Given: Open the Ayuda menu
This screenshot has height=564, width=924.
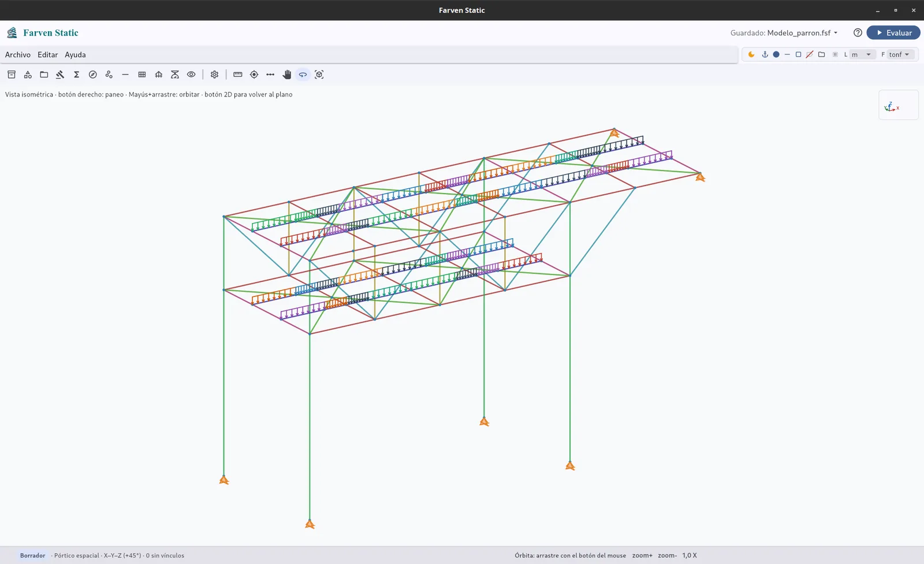Looking at the screenshot, I should (x=75, y=55).
